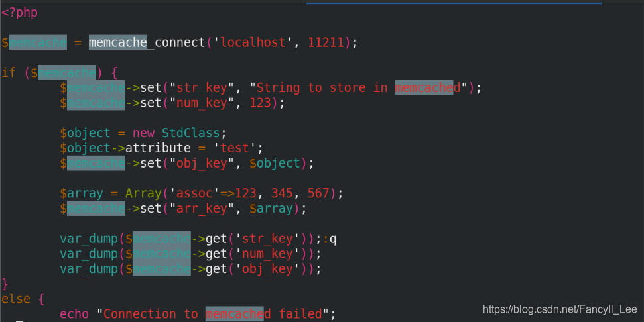Click the stray :q text after var_dump
The image size is (644, 322).
[x=330, y=239]
